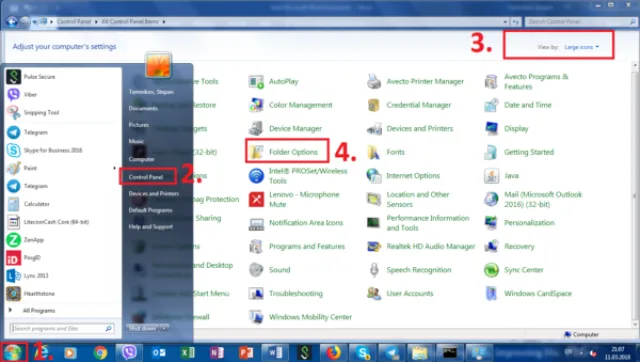Open User Accounts icon
The width and height of the screenshot is (640, 362).
pos(374,293)
